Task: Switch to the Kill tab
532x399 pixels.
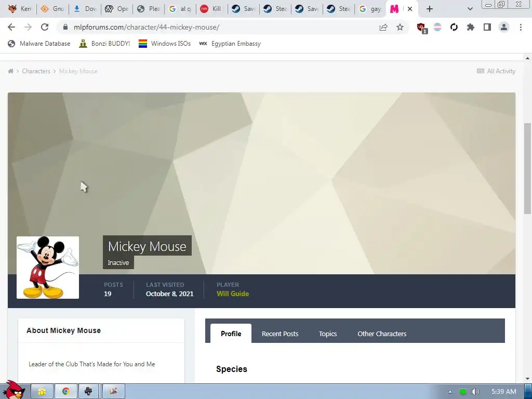Action: (212, 9)
